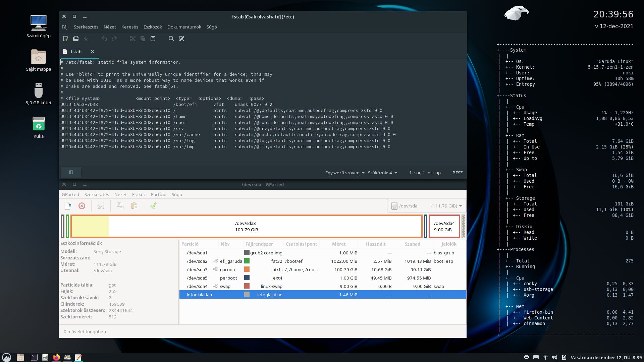Image resolution: width=644 pixels, height=362 pixels.
Task: Open the GParted menu
Action: [x=70, y=194]
